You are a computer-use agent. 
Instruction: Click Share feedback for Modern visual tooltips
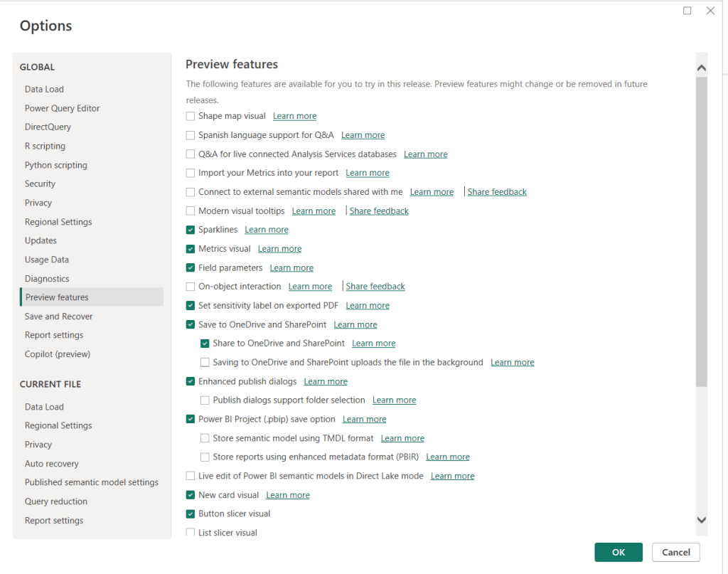point(379,211)
